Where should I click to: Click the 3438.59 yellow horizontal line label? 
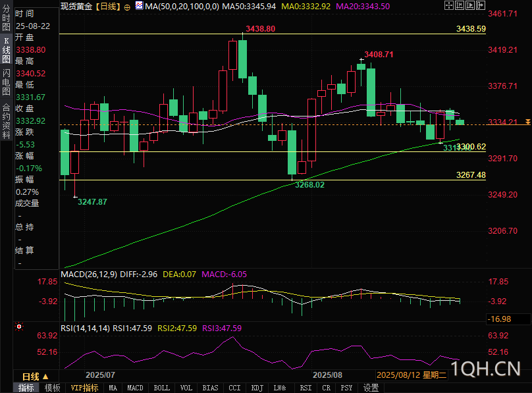pyautogui.click(x=471, y=29)
